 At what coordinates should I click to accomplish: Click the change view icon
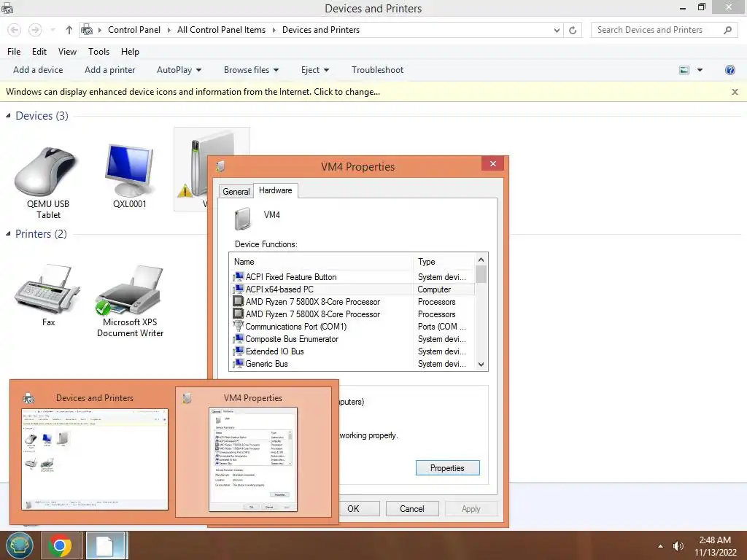tap(684, 70)
